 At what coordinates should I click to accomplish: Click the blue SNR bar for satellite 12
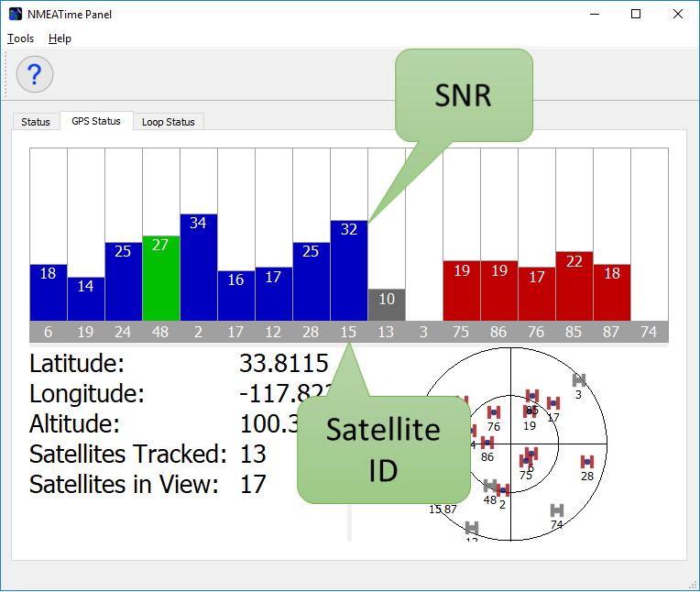274,294
